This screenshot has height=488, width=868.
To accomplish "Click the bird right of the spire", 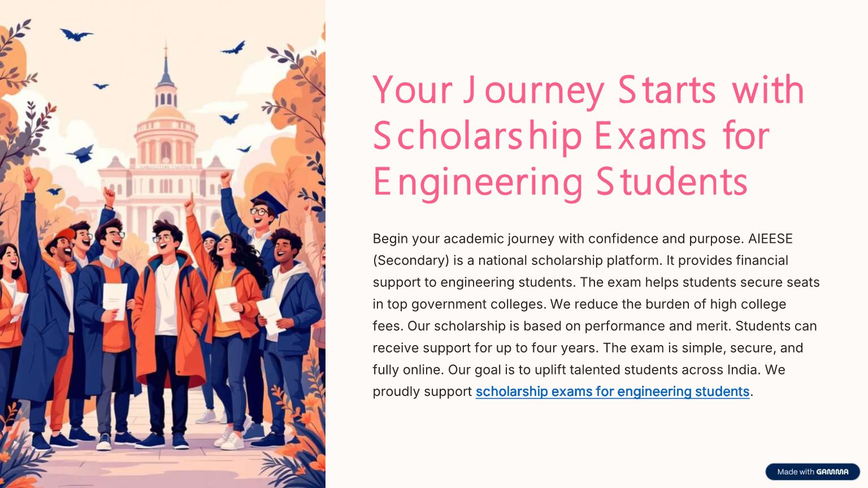I will tap(233, 49).
